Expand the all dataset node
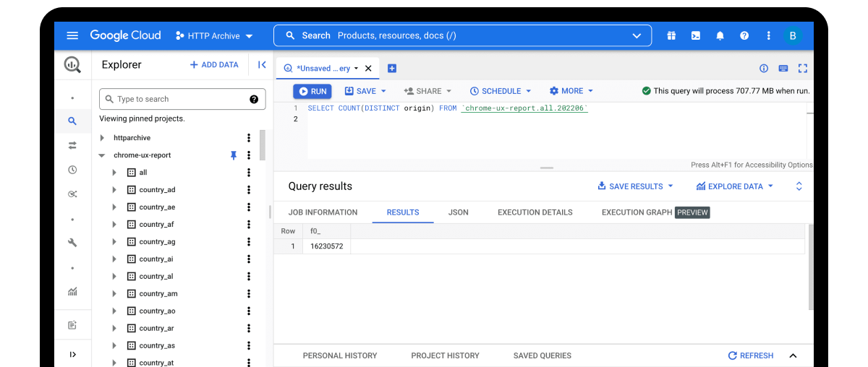This screenshot has width=868, height=367. point(114,173)
